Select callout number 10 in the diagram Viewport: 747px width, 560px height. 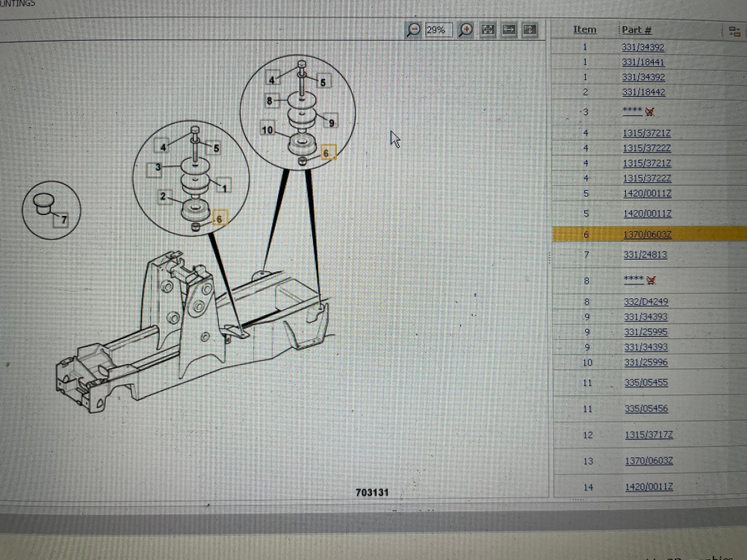[x=268, y=130]
